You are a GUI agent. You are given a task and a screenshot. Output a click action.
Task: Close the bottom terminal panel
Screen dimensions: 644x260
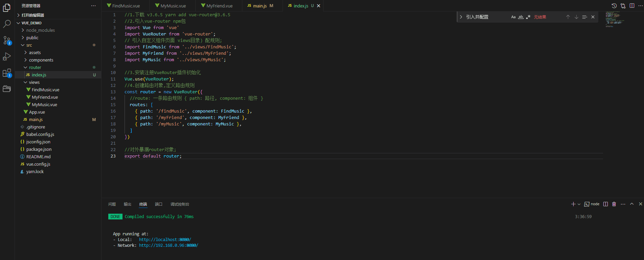coord(640,204)
